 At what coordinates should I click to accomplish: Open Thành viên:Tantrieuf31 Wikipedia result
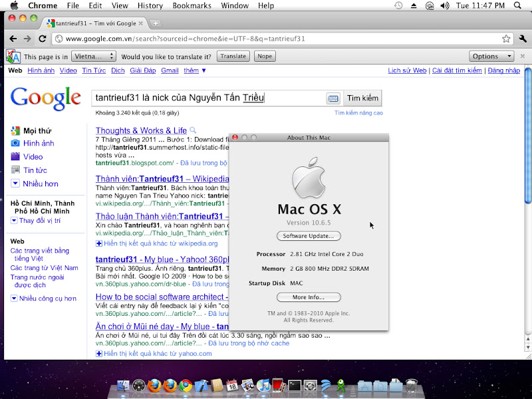[x=162, y=179]
